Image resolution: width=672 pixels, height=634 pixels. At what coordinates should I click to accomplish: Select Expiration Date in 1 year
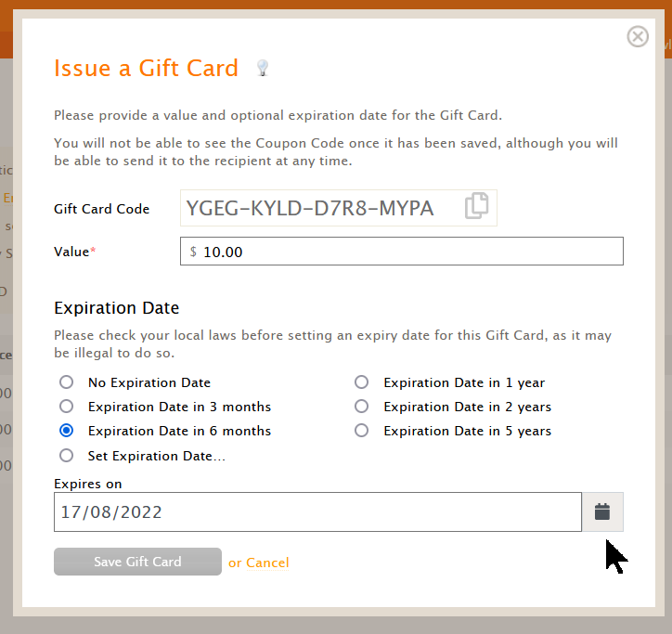tap(361, 382)
